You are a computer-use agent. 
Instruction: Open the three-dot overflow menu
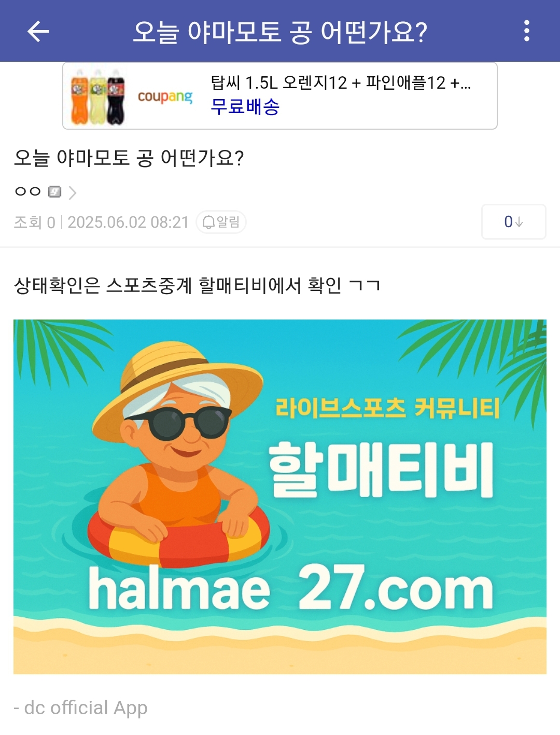coord(526,31)
